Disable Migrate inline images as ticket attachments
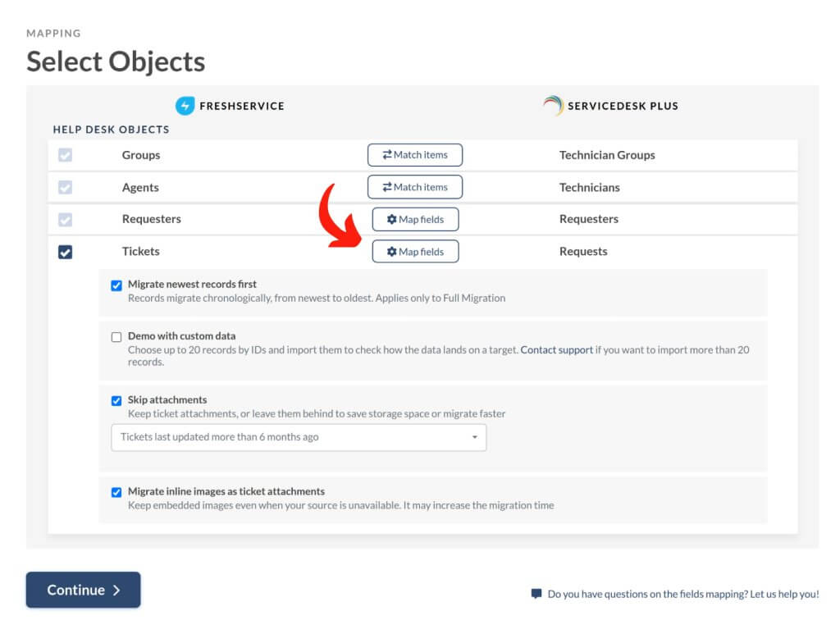Viewport: 840px width, 634px height. (x=116, y=491)
